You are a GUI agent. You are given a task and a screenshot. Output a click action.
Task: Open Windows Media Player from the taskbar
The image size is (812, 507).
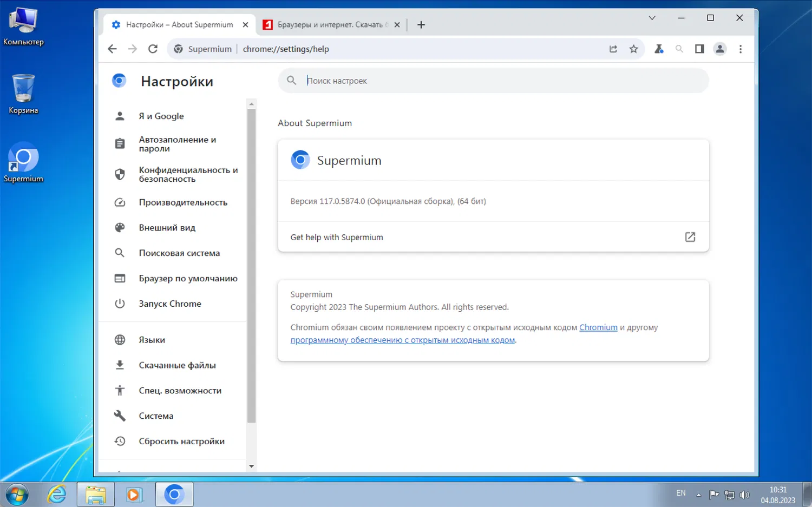134,495
